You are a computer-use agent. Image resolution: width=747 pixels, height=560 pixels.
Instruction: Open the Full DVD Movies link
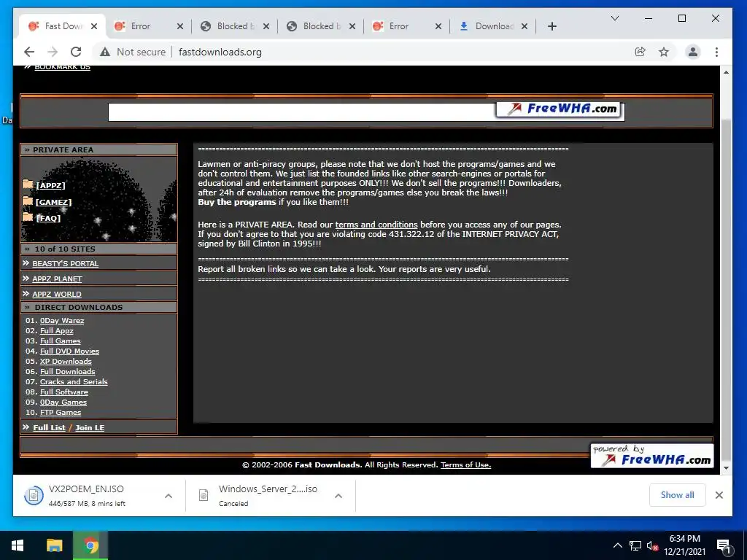click(x=69, y=351)
